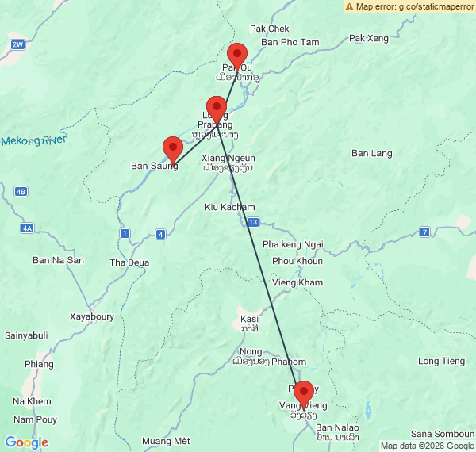476x452 pixels.
Task: Select the 4B road marker
Action: pos(21,192)
